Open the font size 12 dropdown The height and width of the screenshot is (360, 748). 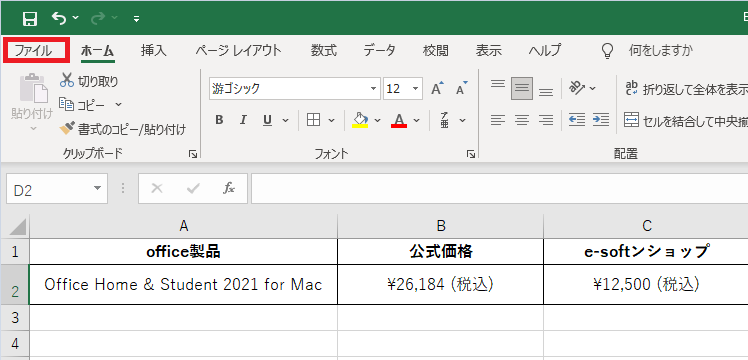[x=415, y=89]
